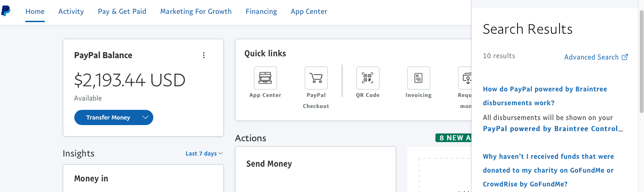
Task: Open PayPal Balance three-dot options menu
Action: (204, 55)
